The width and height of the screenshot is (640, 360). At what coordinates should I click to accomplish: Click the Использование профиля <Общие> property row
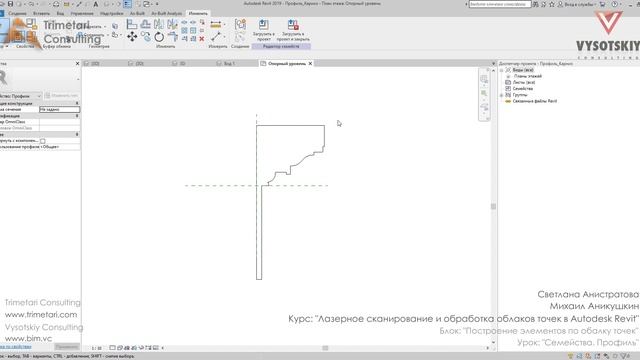(40, 147)
